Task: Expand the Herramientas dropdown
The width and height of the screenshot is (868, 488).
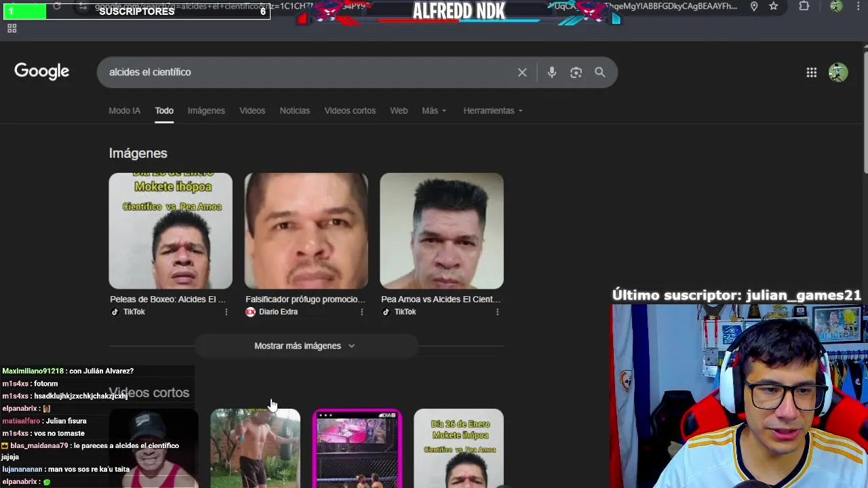Action: point(493,110)
